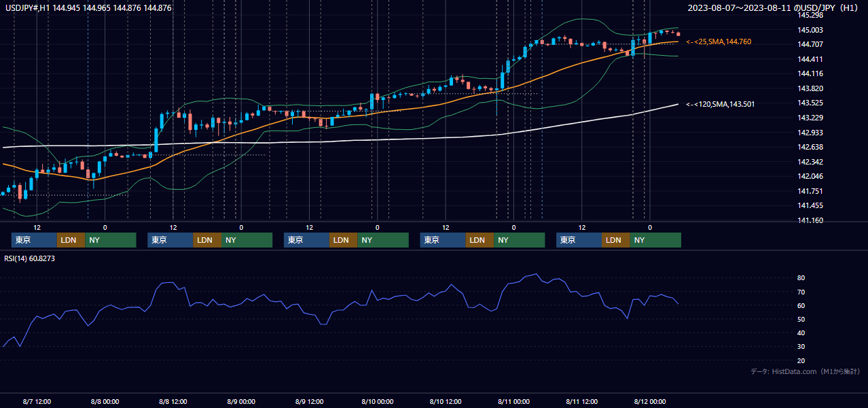Click the orange 25 SMA label reading 144.760

point(719,42)
